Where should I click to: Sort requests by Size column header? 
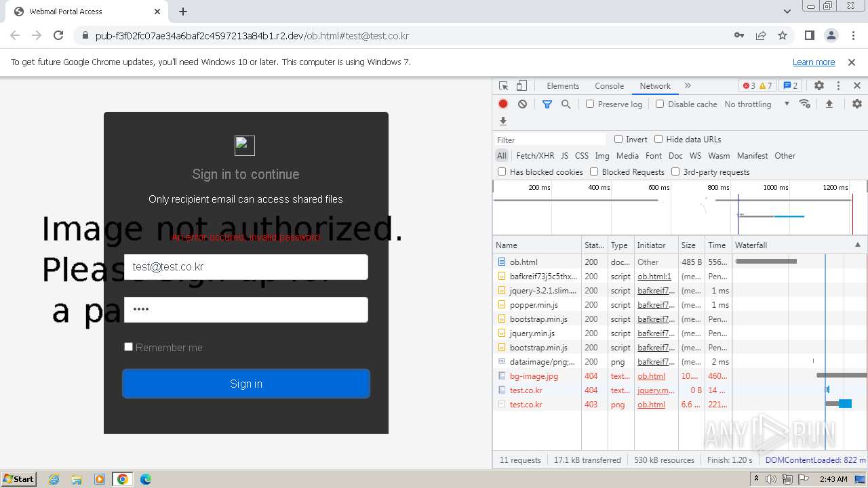pos(691,245)
